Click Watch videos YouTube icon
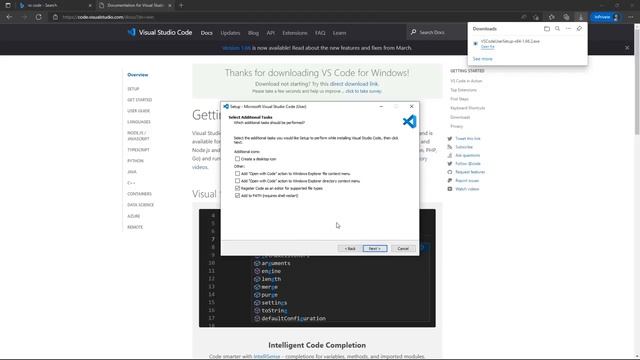 (x=450, y=189)
